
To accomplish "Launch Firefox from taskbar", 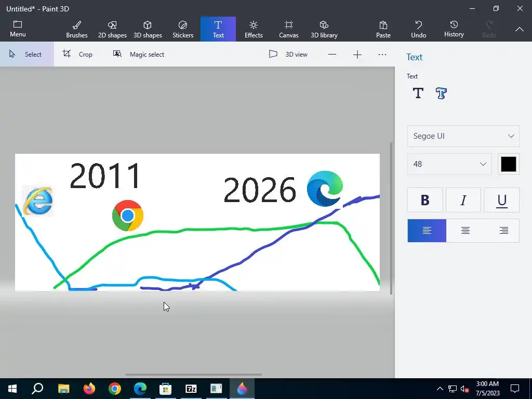I will click(89, 389).
